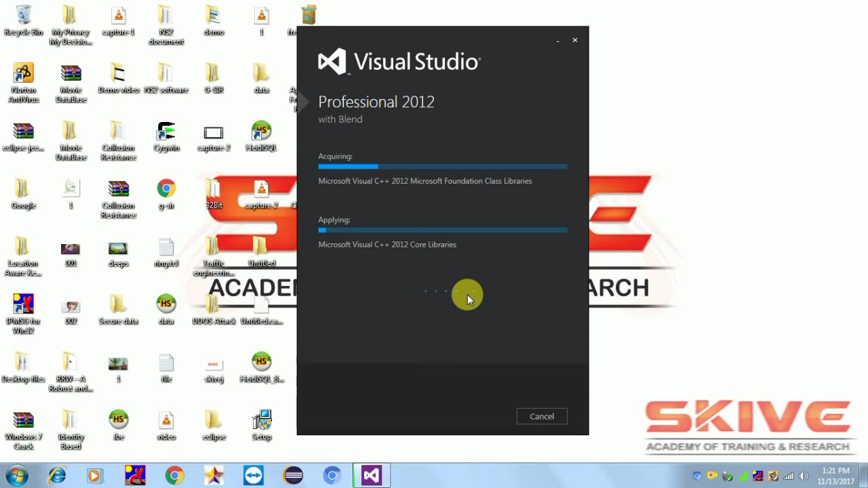Select the Recycle Bin desktop icon

(24, 22)
